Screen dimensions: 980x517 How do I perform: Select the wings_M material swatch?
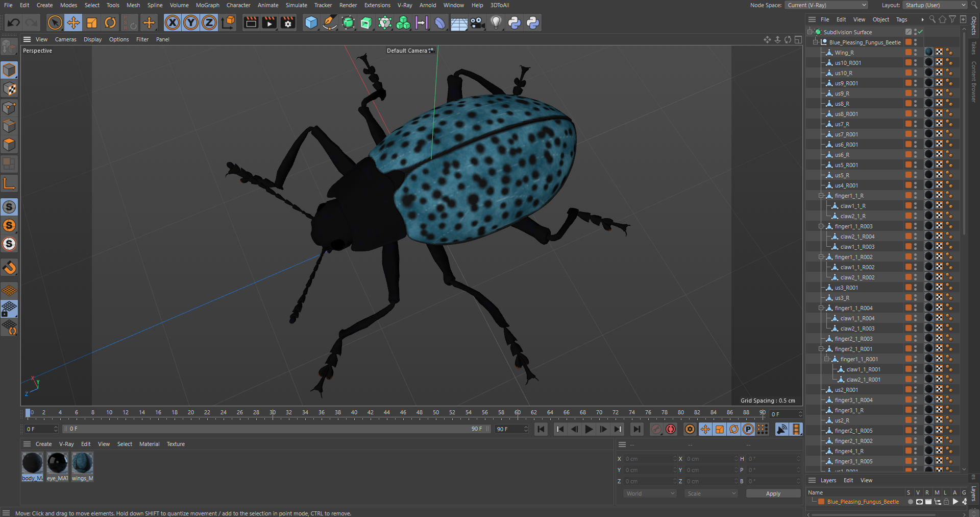(x=82, y=463)
